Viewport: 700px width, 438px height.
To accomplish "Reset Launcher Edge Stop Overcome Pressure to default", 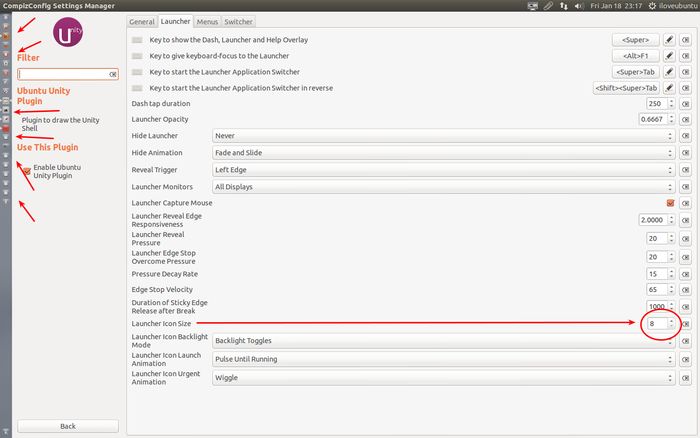I will 685,257.
